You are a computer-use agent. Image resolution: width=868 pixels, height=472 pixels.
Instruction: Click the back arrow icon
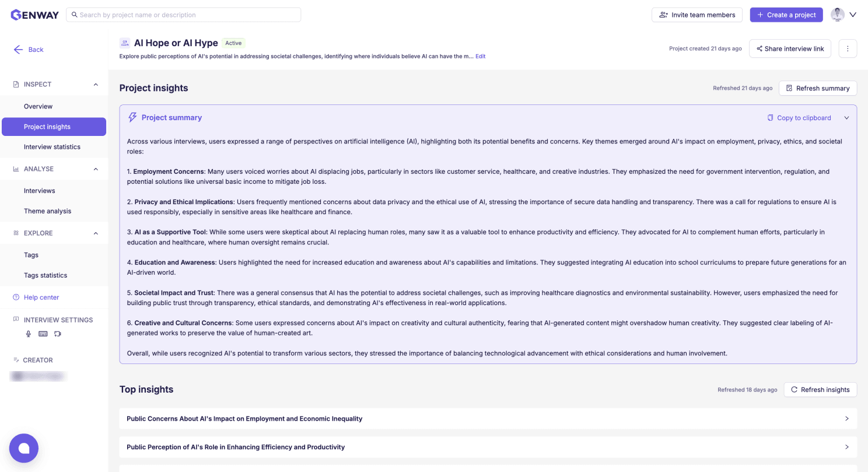pyautogui.click(x=19, y=50)
